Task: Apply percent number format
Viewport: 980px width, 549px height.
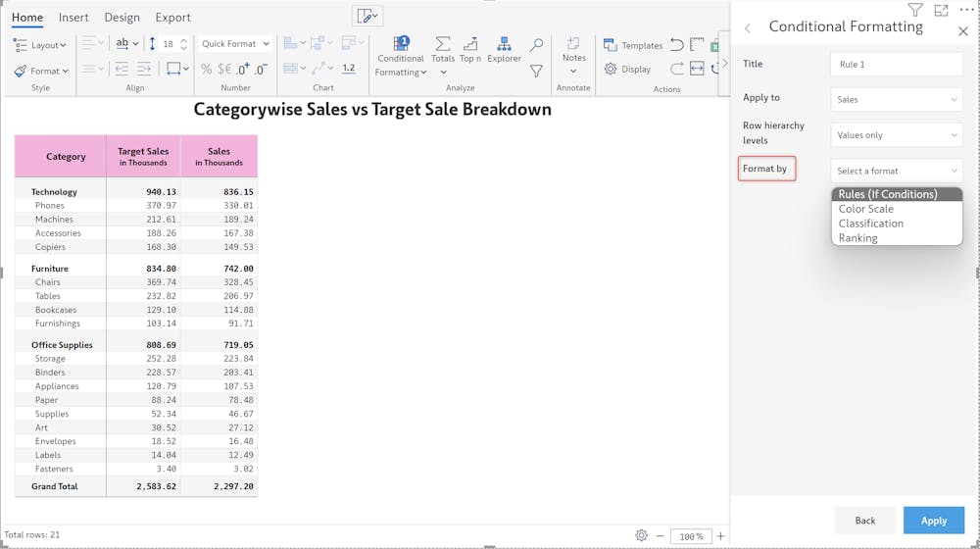Action: (x=206, y=70)
